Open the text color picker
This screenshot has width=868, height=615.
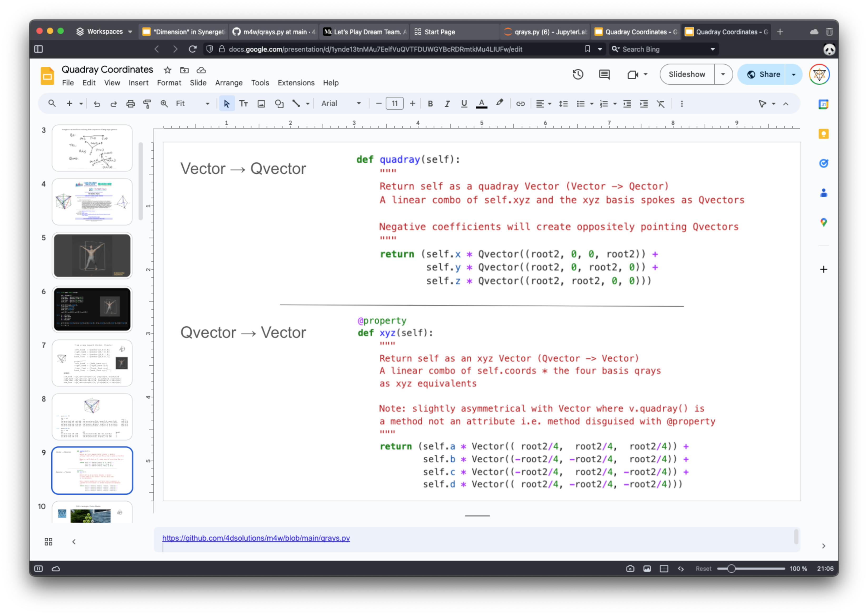[x=481, y=103]
